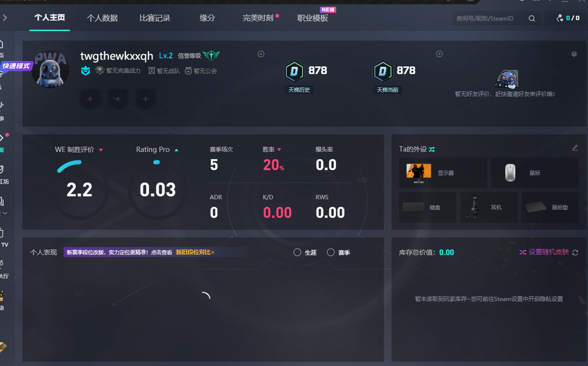Click the 新旧段位对比 link
This screenshot has height=366, width=588.
[x=195, y=252]
